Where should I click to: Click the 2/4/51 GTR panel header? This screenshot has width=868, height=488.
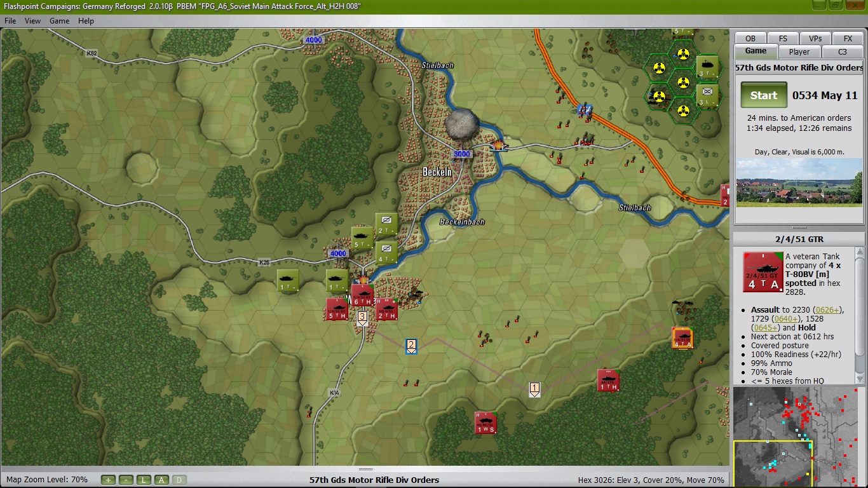(x=799, y=240)
